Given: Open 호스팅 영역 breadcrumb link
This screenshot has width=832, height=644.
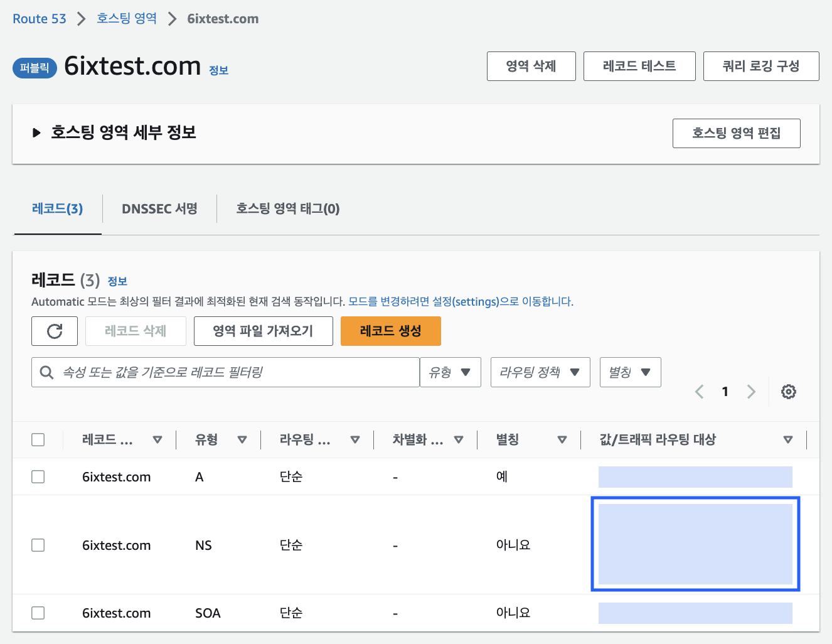Looking at the screenshot, I should point(127,19).
